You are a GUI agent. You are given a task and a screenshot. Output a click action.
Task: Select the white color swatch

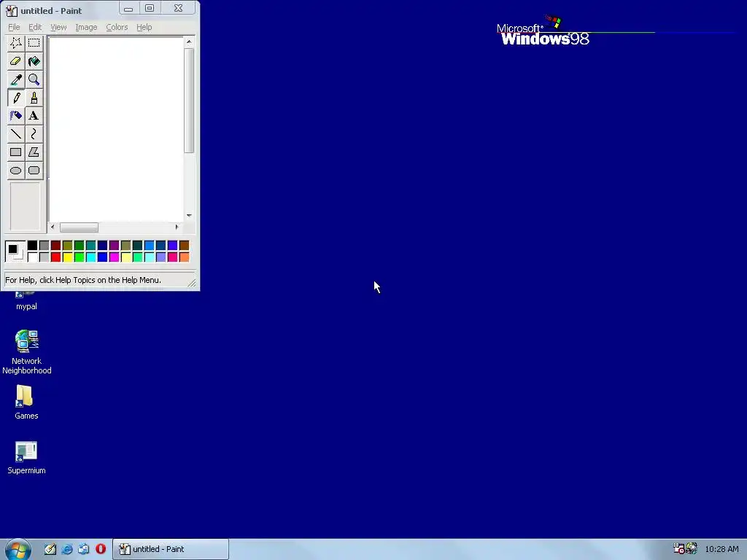coord(32,257)
